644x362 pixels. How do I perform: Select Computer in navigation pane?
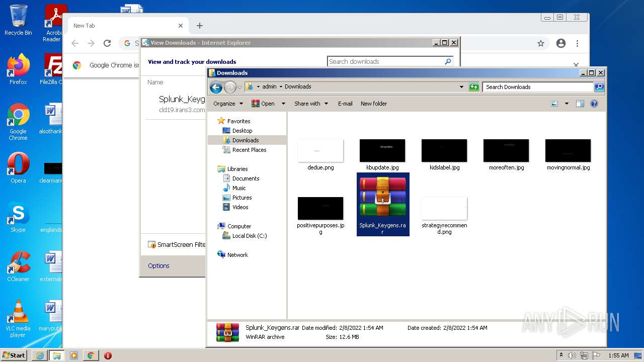pos(234,226)
